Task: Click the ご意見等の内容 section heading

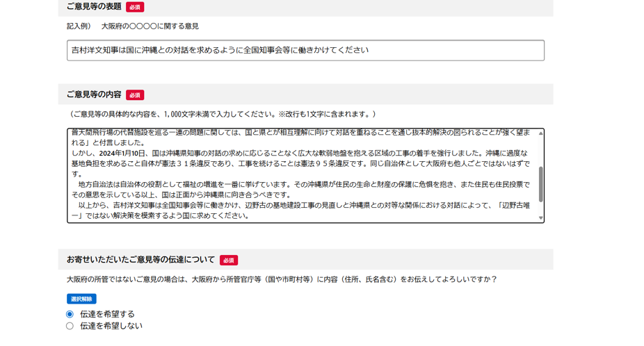Action: coord(94,94)
